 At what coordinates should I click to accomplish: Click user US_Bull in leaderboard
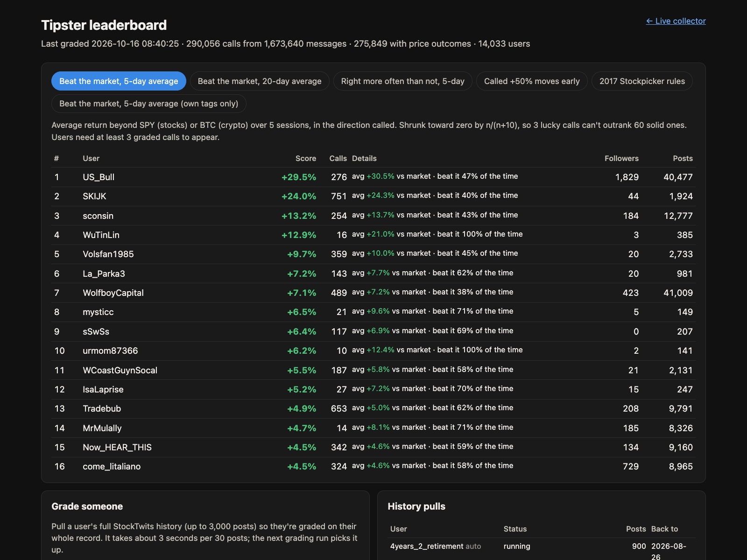[x=99, y=177]
